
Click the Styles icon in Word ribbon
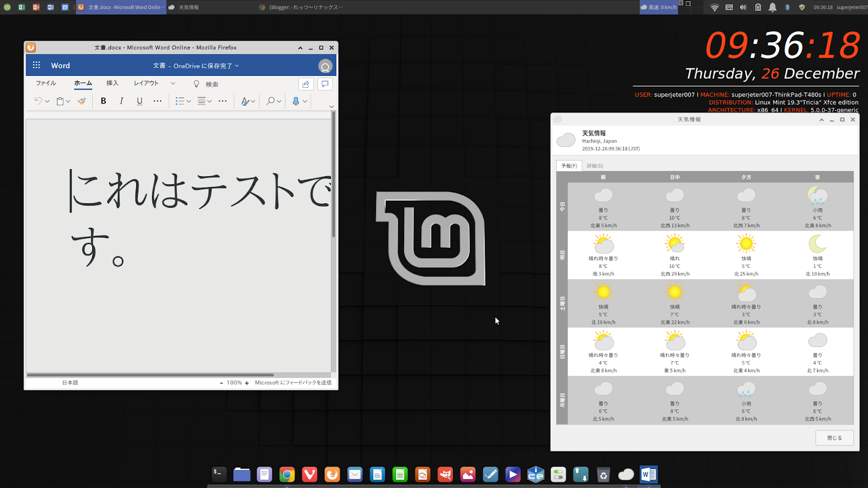245,101
